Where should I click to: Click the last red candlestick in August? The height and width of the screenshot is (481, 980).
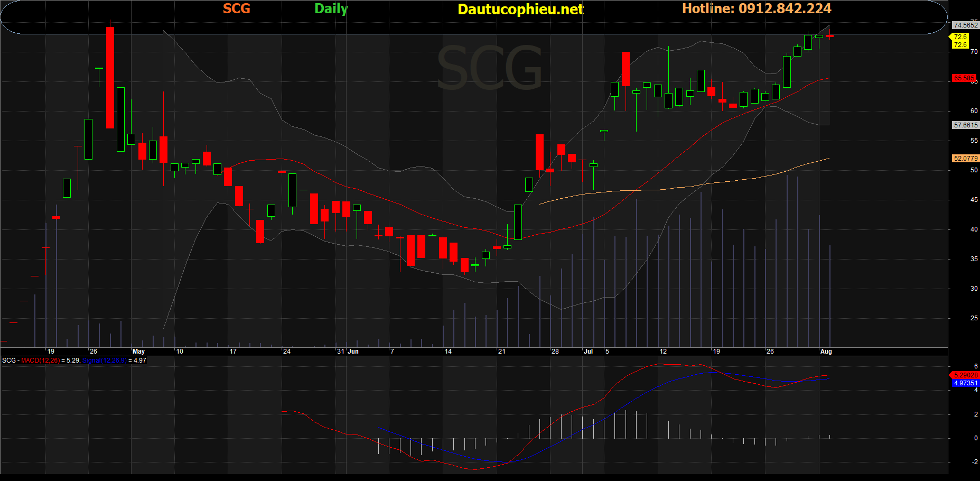829,36
